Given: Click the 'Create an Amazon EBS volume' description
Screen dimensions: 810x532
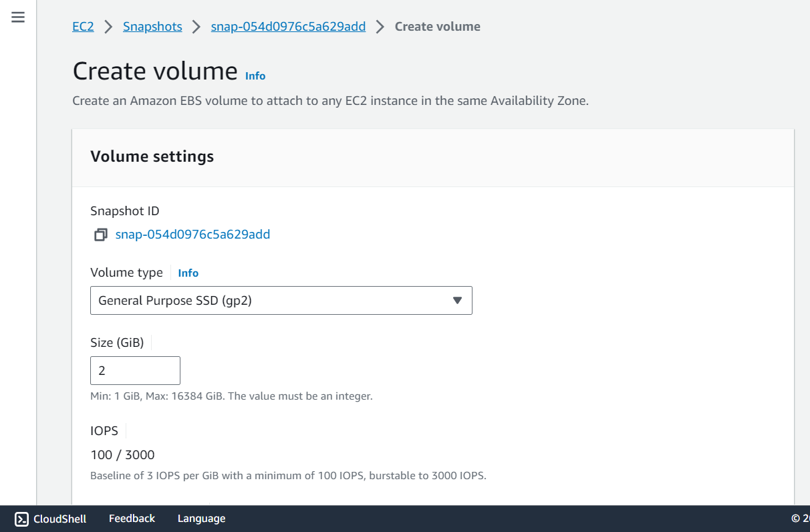Looking at the screenshot, I should pyautogui.click(x=330, y=102).
